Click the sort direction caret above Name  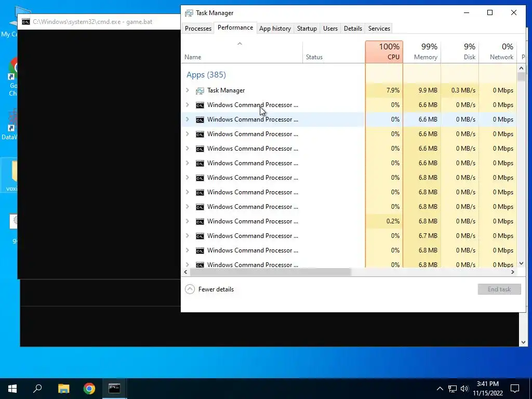tap(240, 44)
